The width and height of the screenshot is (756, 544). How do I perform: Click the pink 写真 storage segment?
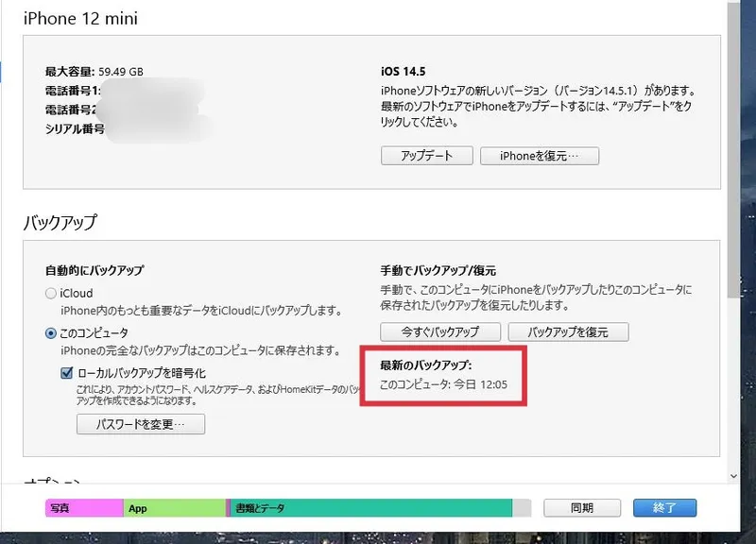click(x=84, y=508)
